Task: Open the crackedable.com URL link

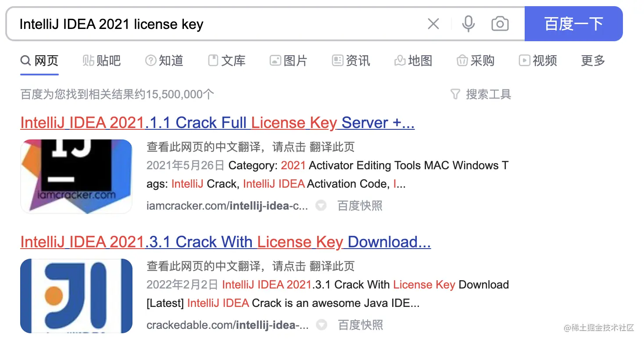Action: tap(228, 325)
